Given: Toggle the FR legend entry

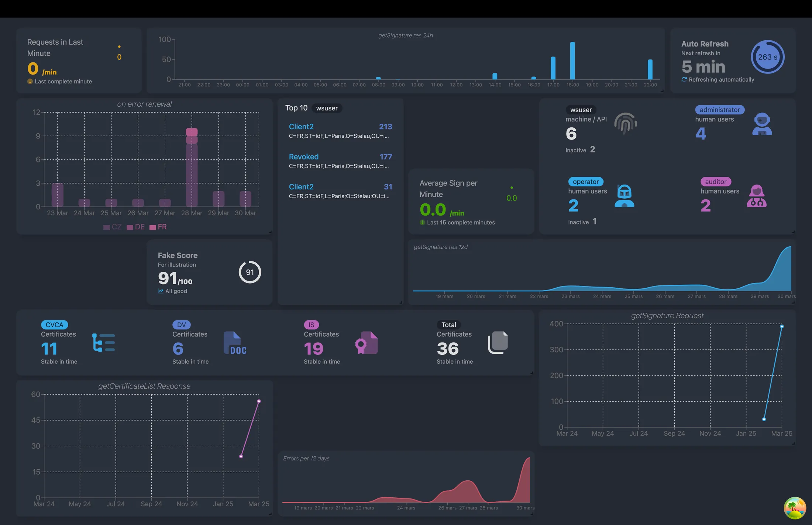Looking at the screenshot, I should point(158,227).
